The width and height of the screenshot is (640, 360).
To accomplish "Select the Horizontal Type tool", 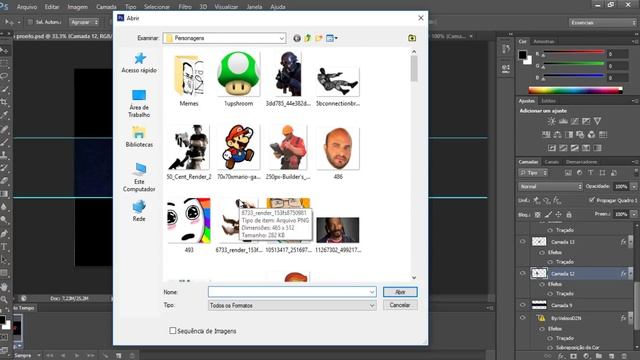I will [x=4, y=247].
